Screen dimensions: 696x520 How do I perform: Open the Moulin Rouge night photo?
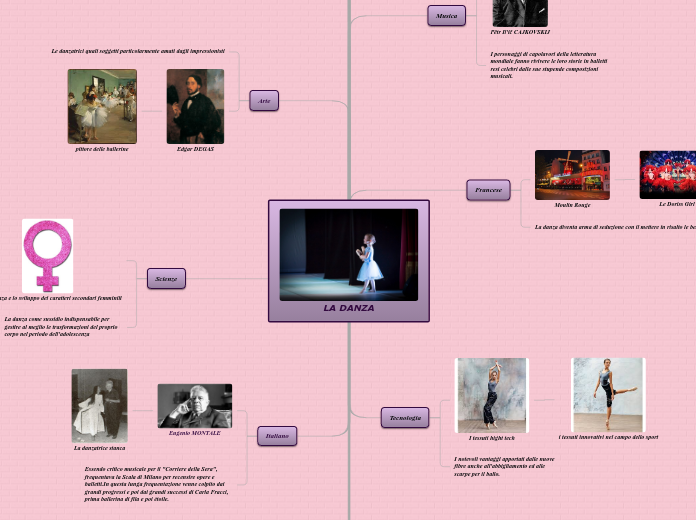point(572,175)
